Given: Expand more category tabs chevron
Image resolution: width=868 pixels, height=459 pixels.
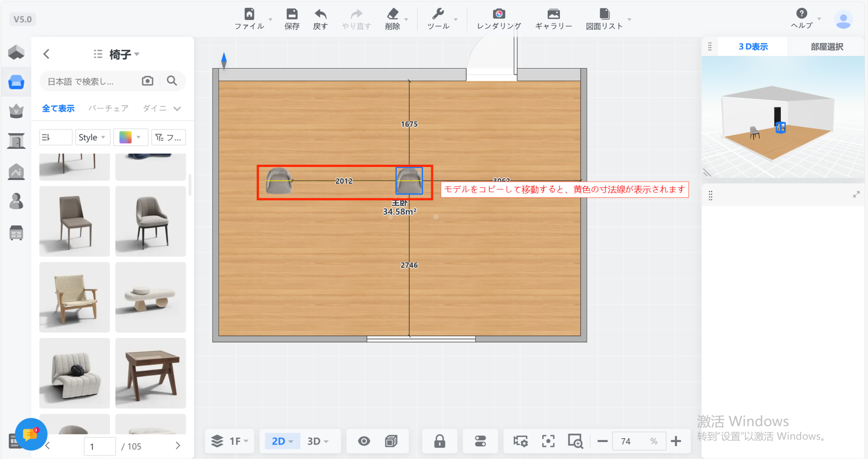Looking at the screenshot, I should pos(177,108).
